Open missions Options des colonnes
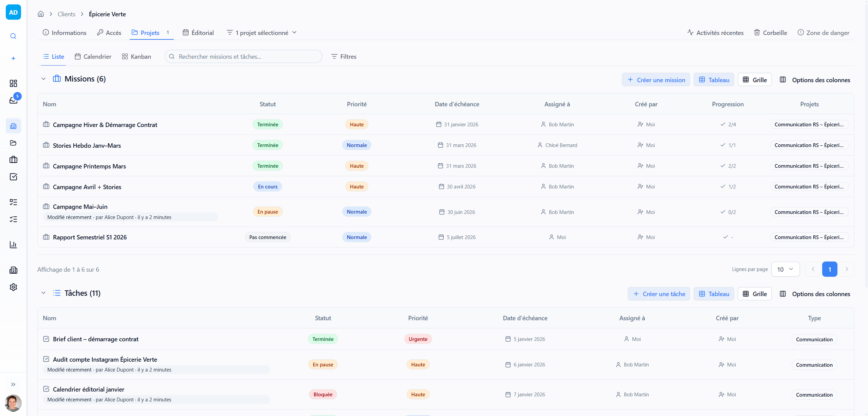 click(815, 80)
